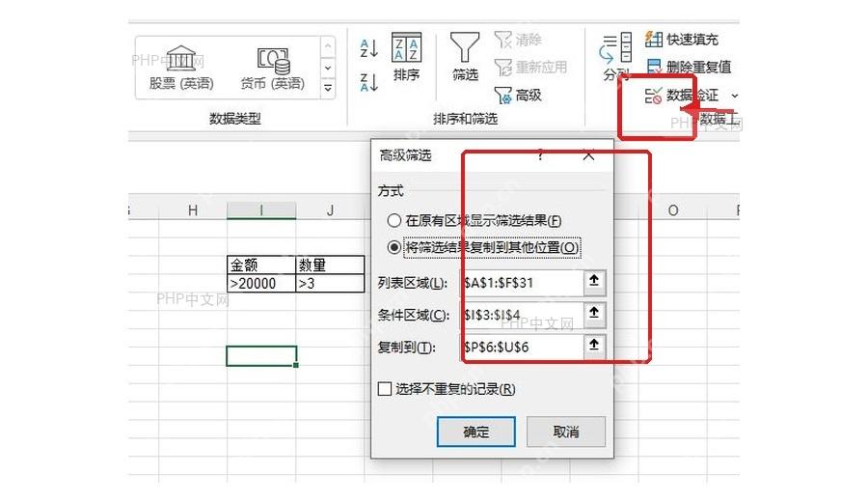Open Advanced filter (高级)

(518, 96)
